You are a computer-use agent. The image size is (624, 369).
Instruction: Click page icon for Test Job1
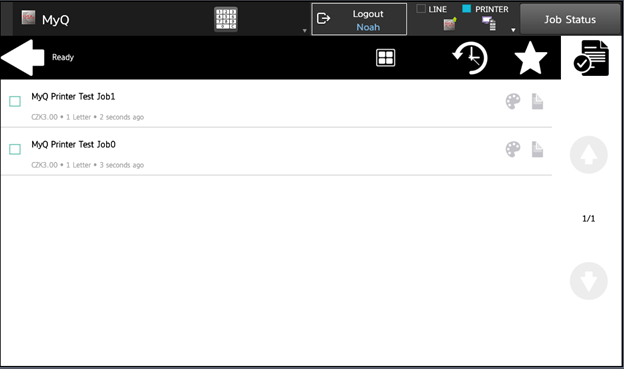[537, 102]
